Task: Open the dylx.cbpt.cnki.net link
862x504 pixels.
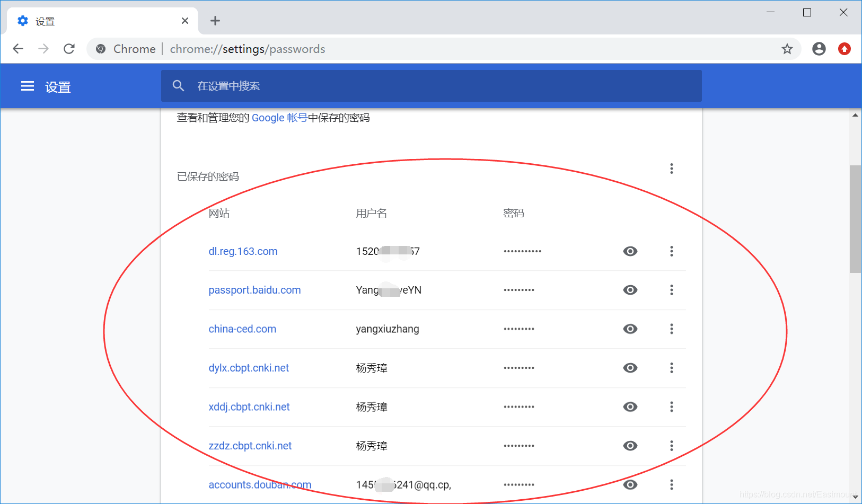Action: click(x=249, y=368)
